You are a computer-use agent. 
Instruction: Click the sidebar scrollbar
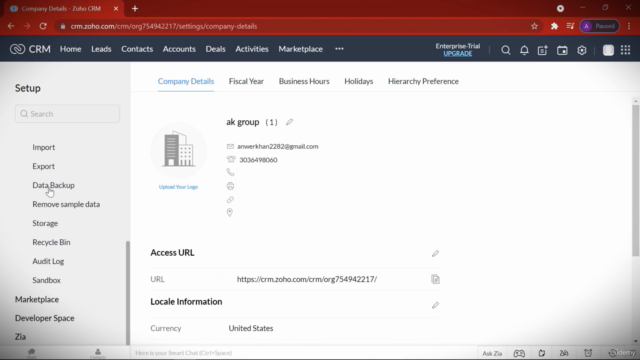click(x=128, y=293)
